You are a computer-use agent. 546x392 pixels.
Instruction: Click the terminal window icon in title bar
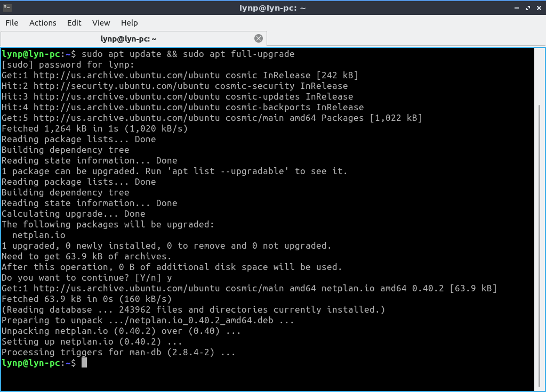6,7
